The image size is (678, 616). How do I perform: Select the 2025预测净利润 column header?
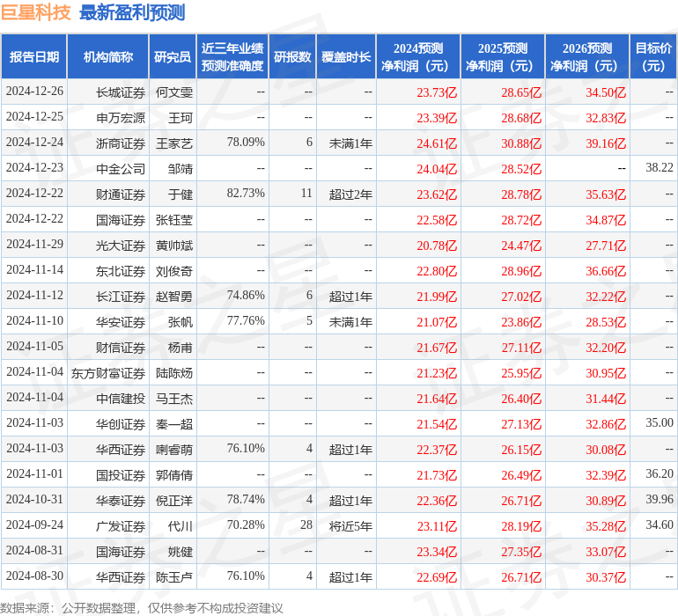point(503,56)
